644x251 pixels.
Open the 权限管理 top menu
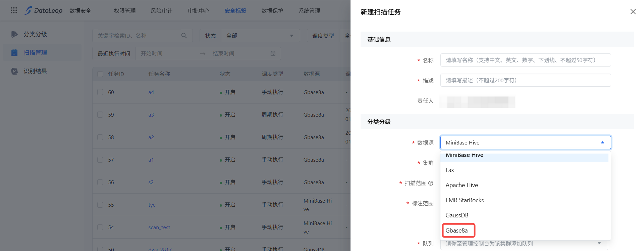125,11
